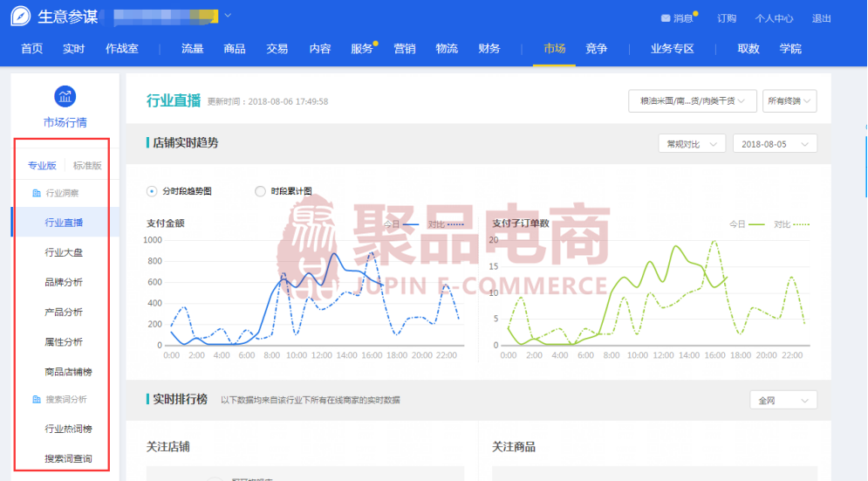Select the 时段累计图 radio button

(x=260, y=191)
